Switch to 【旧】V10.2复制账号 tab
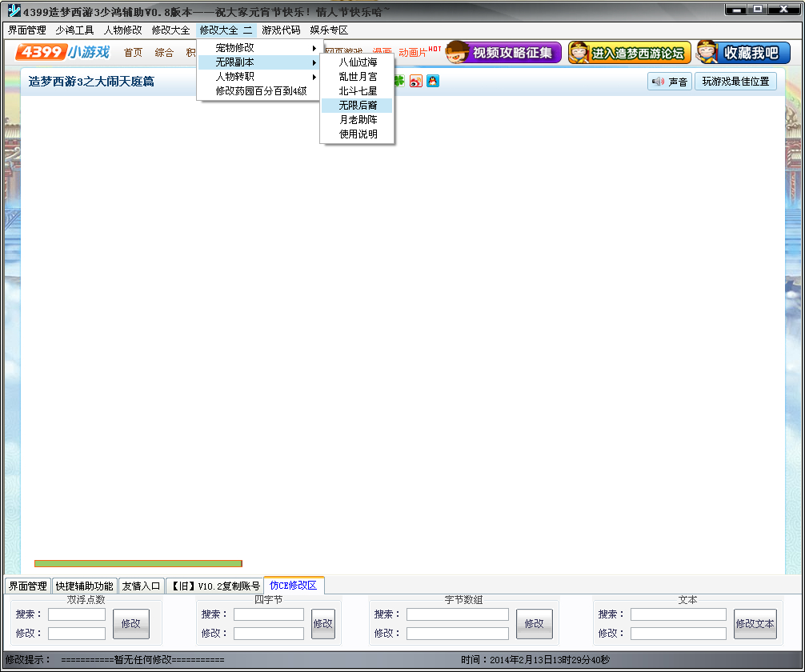 coord(214,586)
